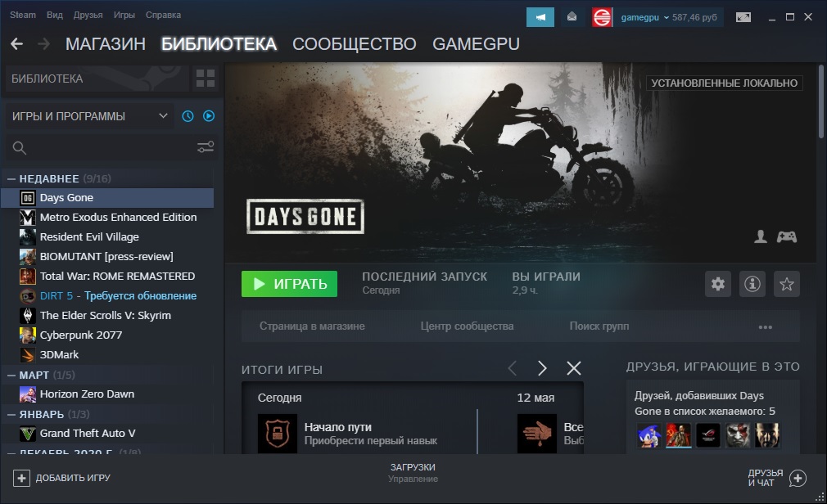Open the more options ellipsis menu

[x=766, y=327]
